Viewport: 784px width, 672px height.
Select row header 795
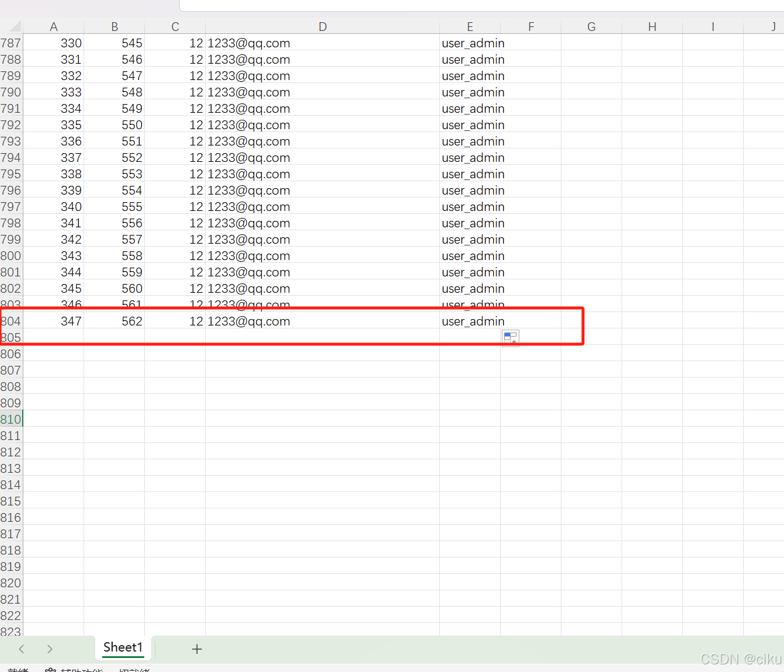pos(11,174)
